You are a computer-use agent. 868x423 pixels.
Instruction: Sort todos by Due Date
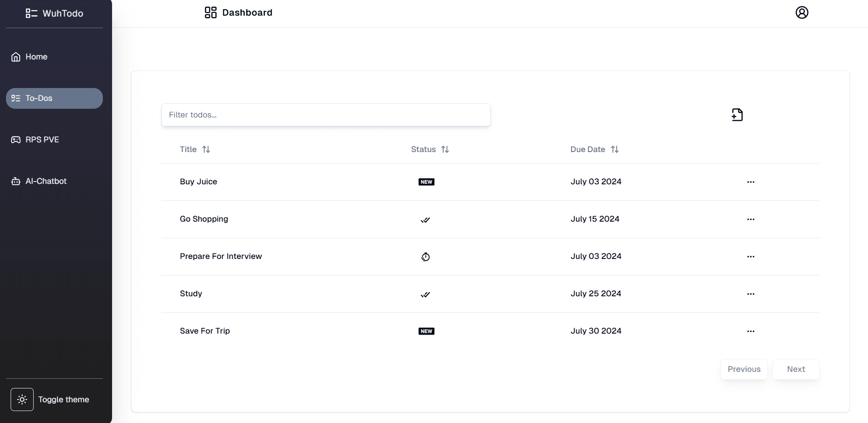point(615,149)
